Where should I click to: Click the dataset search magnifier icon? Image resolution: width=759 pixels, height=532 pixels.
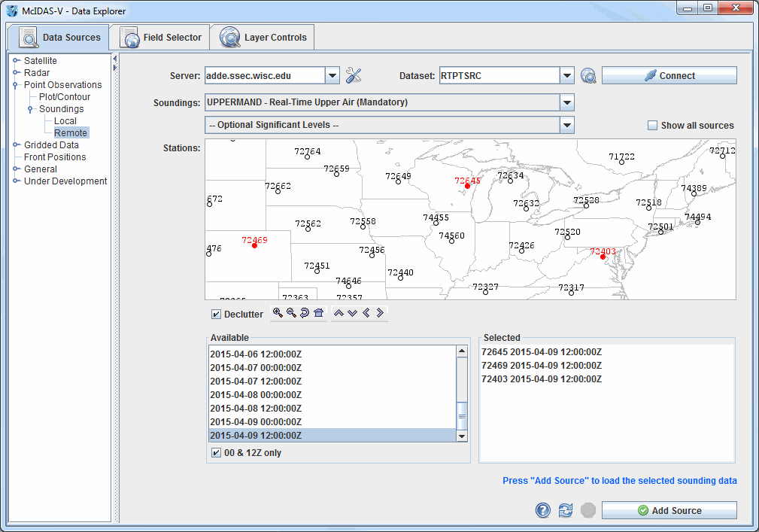click(588, 75)
